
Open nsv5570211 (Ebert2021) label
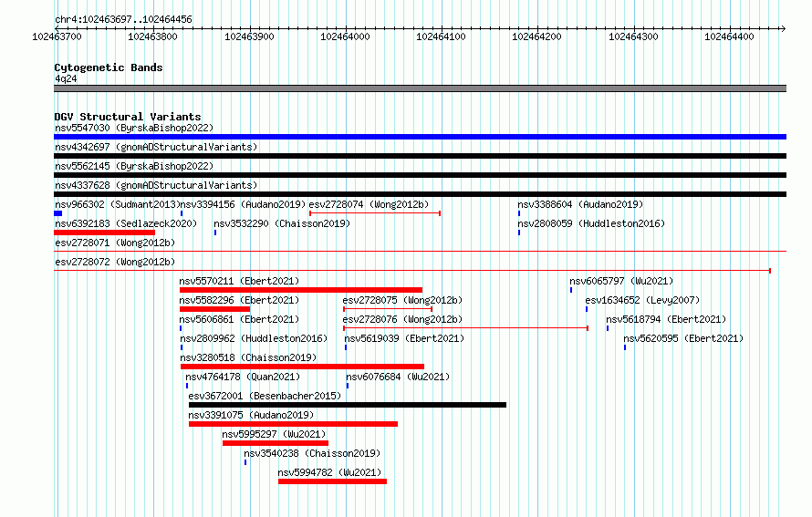(x=239, y=281)
